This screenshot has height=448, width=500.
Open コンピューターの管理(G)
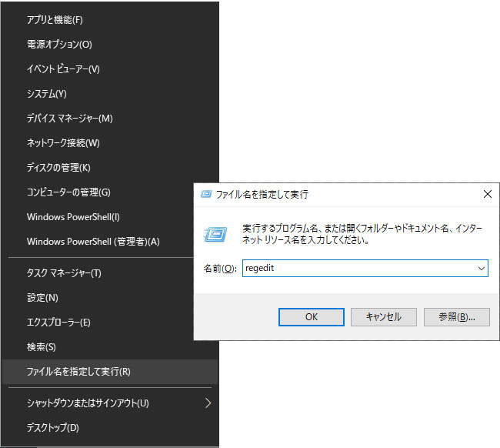click(x=97, y=192)
